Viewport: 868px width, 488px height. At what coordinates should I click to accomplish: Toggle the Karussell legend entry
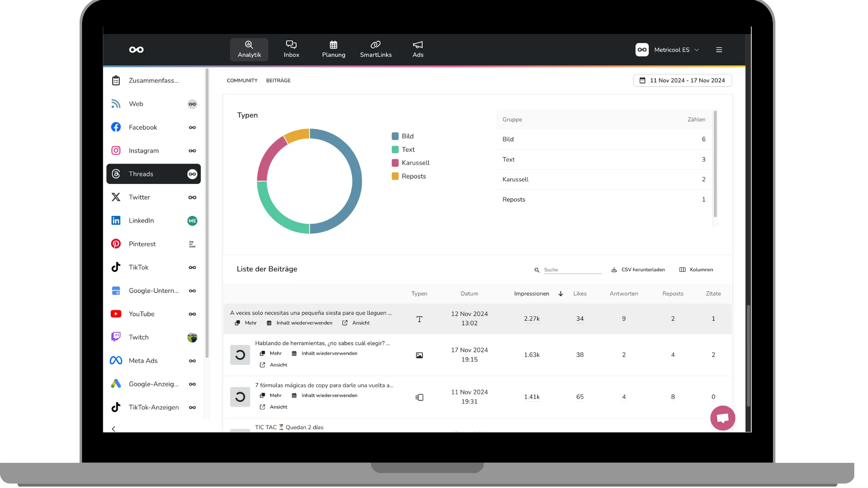click(415, 163)
